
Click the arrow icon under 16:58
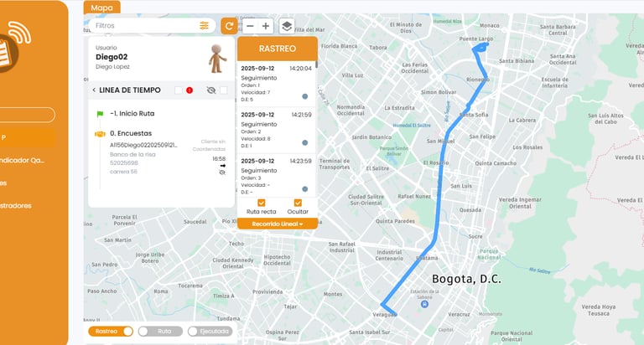click(223, 166)
